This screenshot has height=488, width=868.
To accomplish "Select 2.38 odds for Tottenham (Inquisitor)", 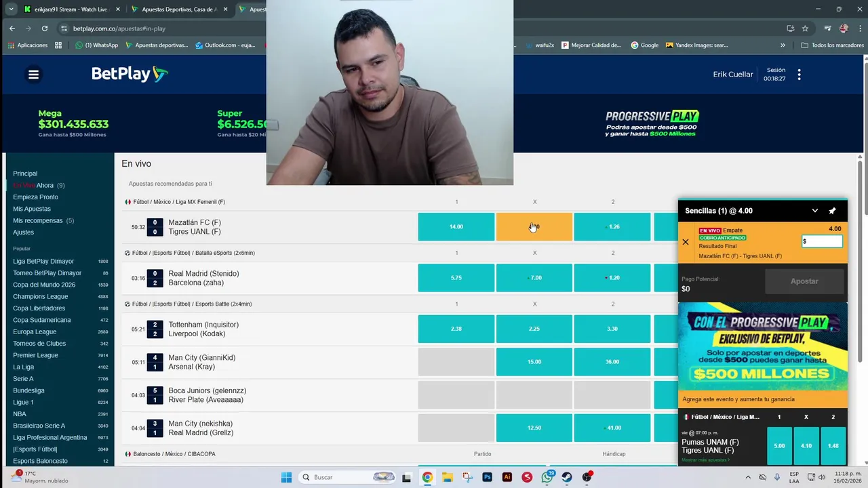I will coord(456,329).
